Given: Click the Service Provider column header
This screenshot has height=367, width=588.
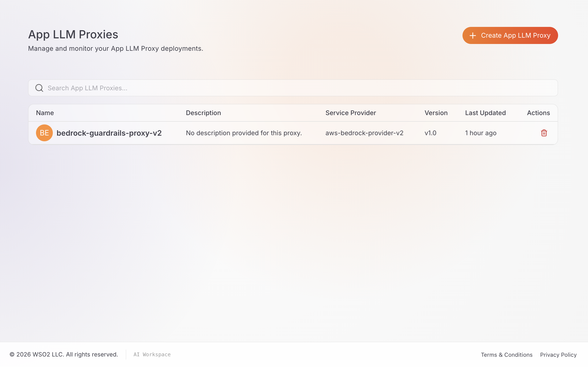Looking at the screenshot, I should 351,113.
